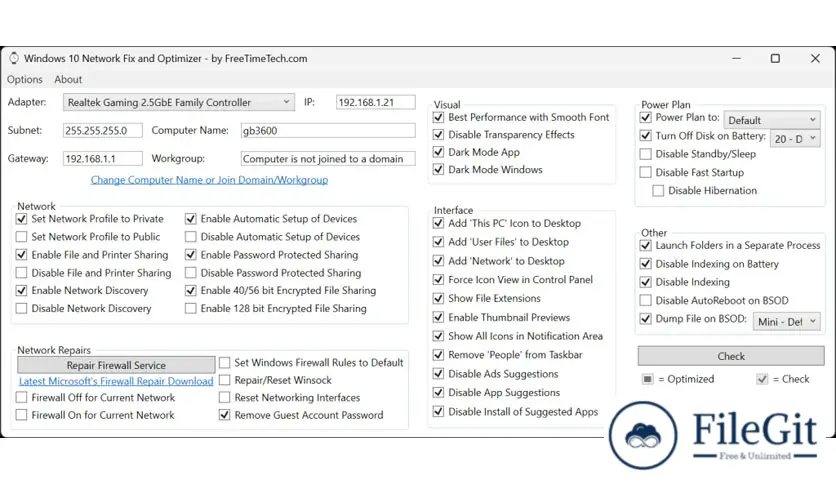Toggle Add 'This PC' Icon to Desktop
The width and height of the screenshot is (836, 484).
click(x=438, y=223)
